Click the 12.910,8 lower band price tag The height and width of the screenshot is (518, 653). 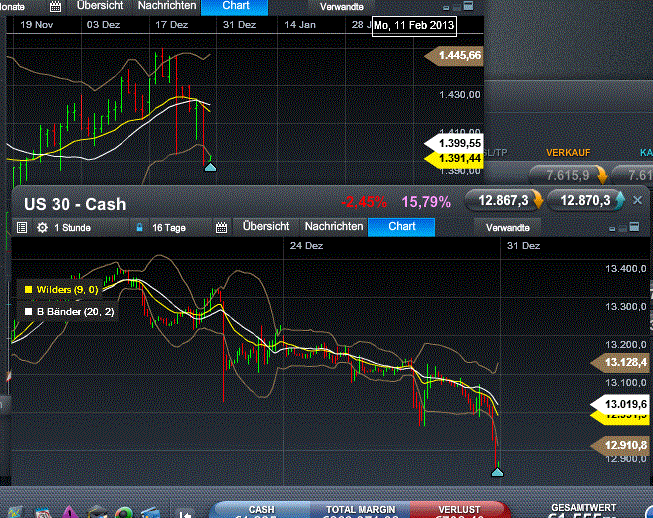pyautogui.click(x=620, y=445)
